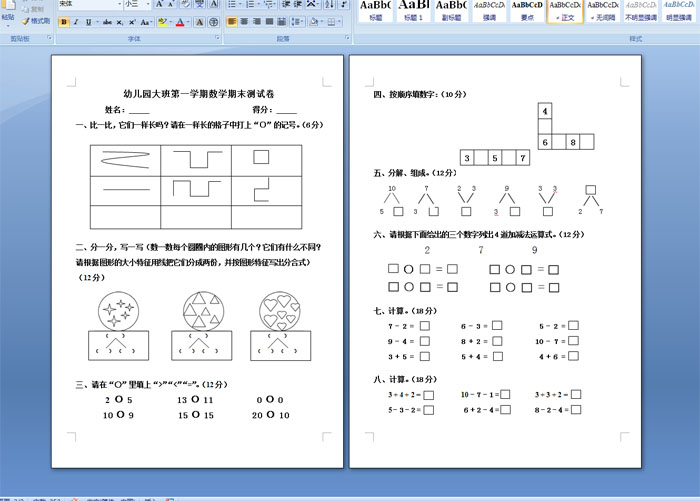Open line spacing options
The width and height of the screenshot is (700, 501).
click(x=297, y=21)
